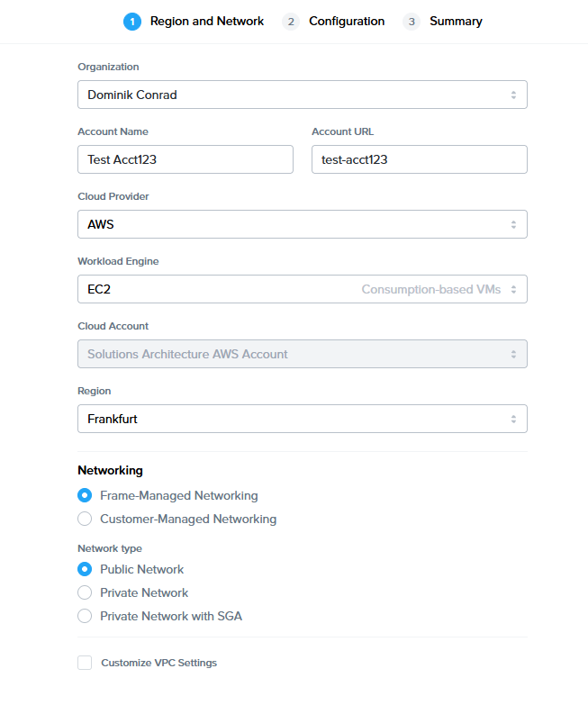Enable the Customize VPC Settings checkbox
The width and height of the screenshot is (588, 723).
tap(85, 663)
